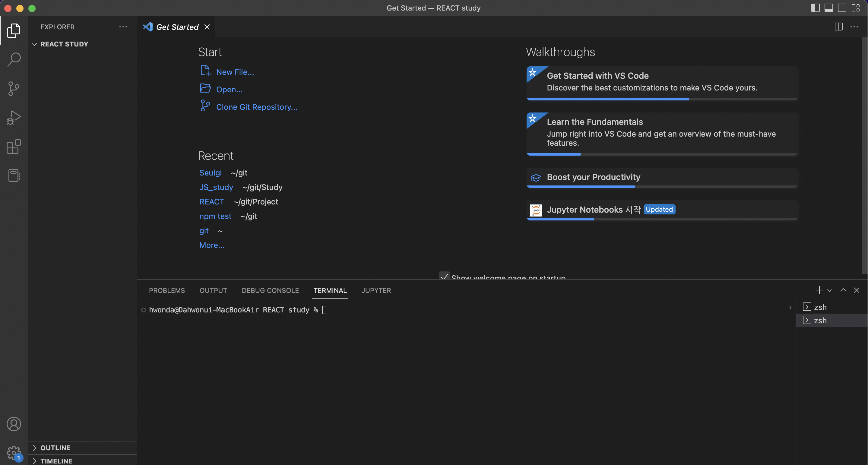
Task: Switch to DEBUG CONSOLE tab
Action: 270,290
